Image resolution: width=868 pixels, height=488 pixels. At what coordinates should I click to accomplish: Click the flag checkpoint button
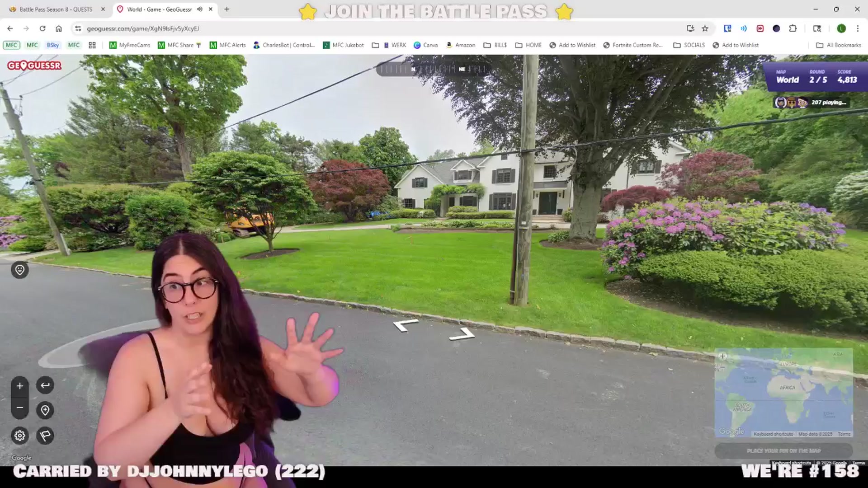click(x=45, y=436)
